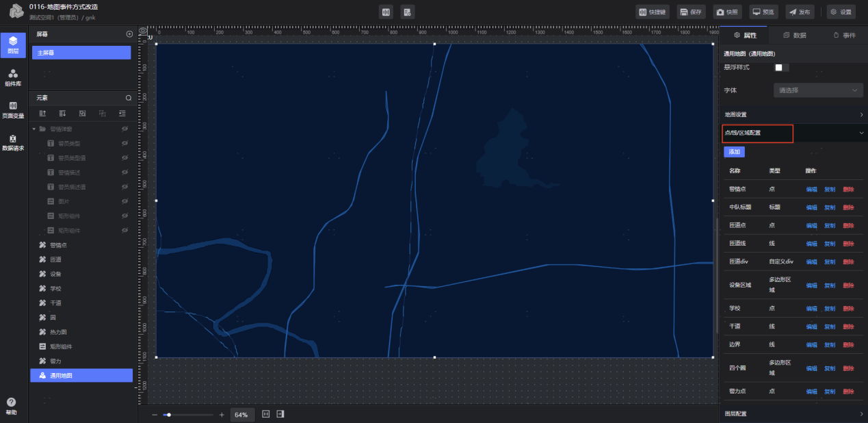The height and width of the screenshot is (423, 868).
Task: Open the 数据请求 data request panel
Action: click(x=13, y=142)
